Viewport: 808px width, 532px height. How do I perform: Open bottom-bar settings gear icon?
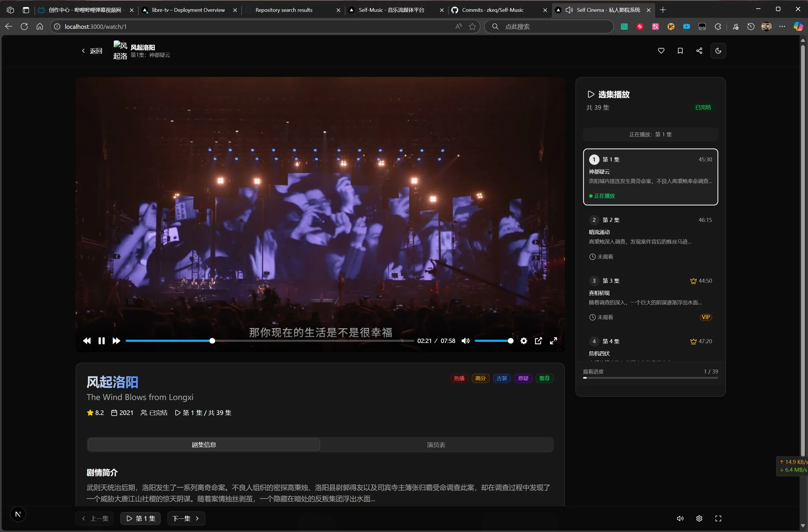click(x=699, y=518)
